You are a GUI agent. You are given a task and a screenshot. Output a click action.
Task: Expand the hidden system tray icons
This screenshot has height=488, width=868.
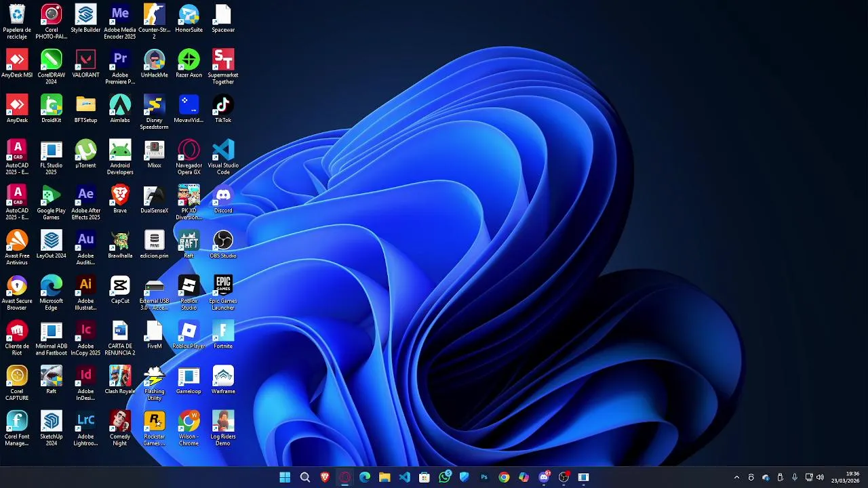(736, 477)
